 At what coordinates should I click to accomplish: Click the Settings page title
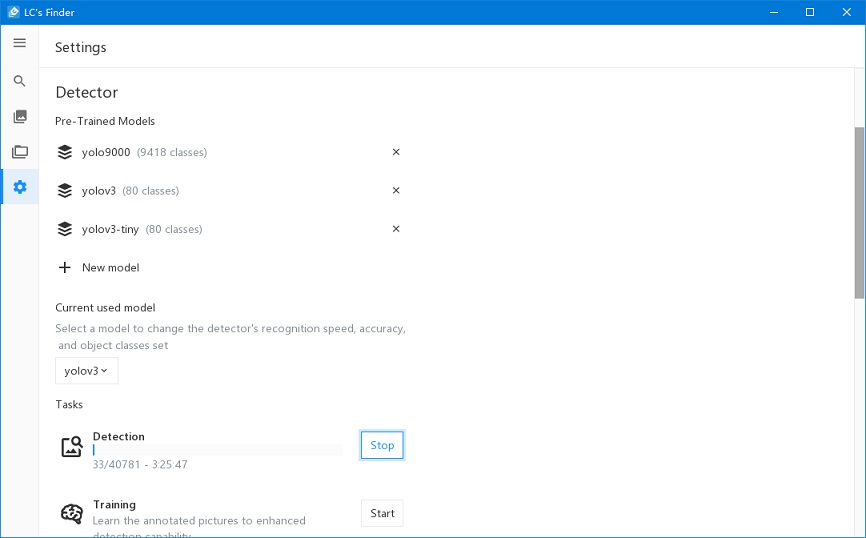click(81, 48)
